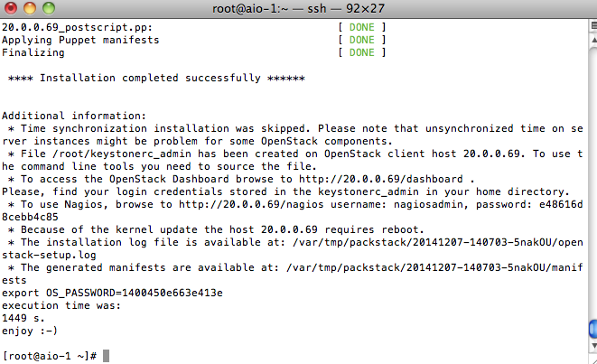The height and width of the screenshot is (364, 597).
Task: Minimize the terminal with yellow button
Action: coord(30,8)
